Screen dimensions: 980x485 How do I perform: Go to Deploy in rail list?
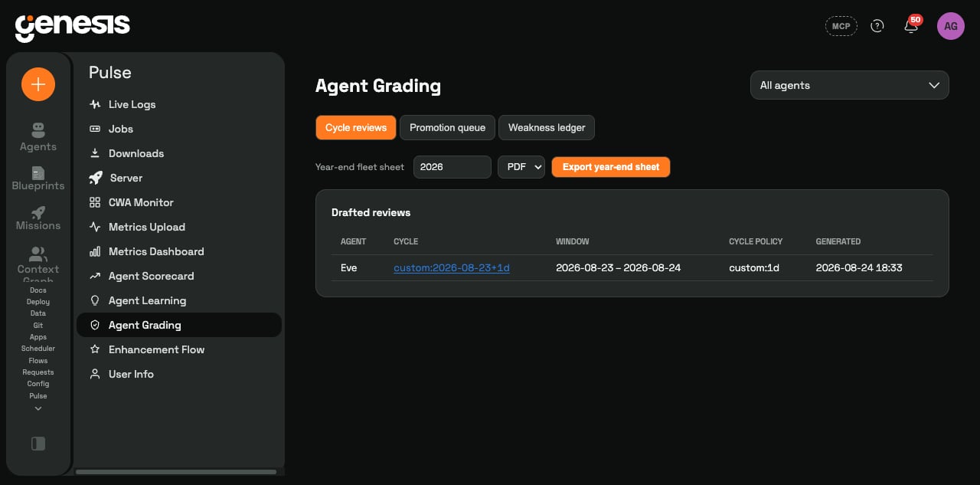(38, 302)
